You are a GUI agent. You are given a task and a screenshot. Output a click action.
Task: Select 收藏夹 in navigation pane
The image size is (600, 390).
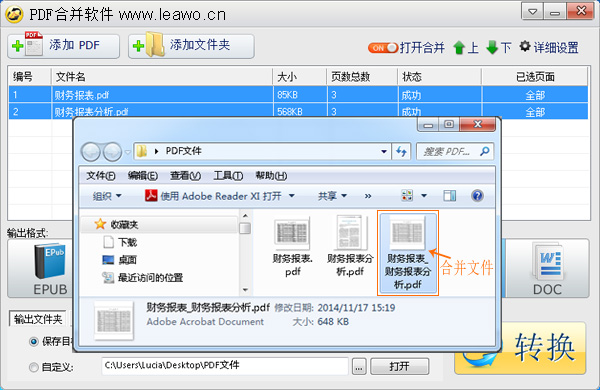(x=124, y=224)
